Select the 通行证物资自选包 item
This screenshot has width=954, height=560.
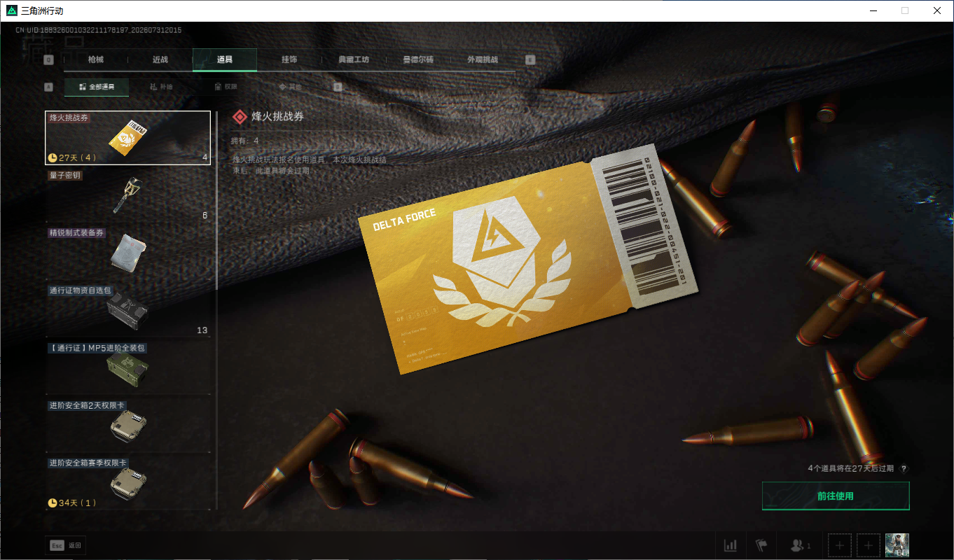[x=127, y=310]
